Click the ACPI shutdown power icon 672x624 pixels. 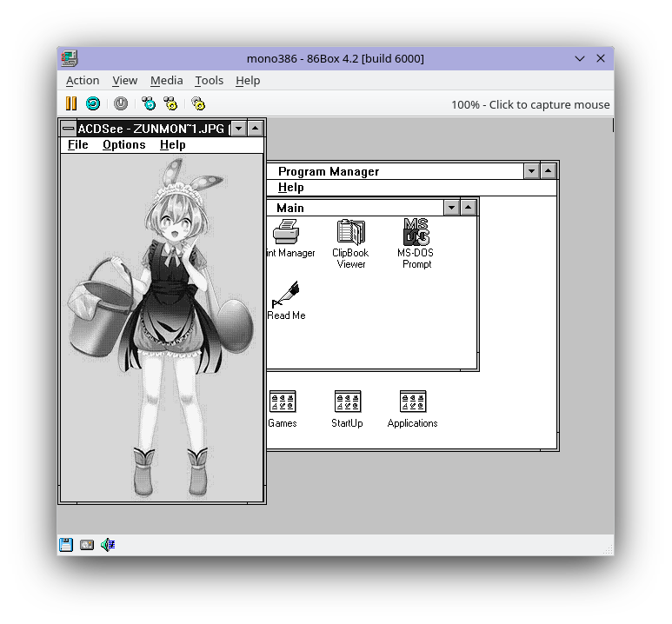(x=121, y=103)
